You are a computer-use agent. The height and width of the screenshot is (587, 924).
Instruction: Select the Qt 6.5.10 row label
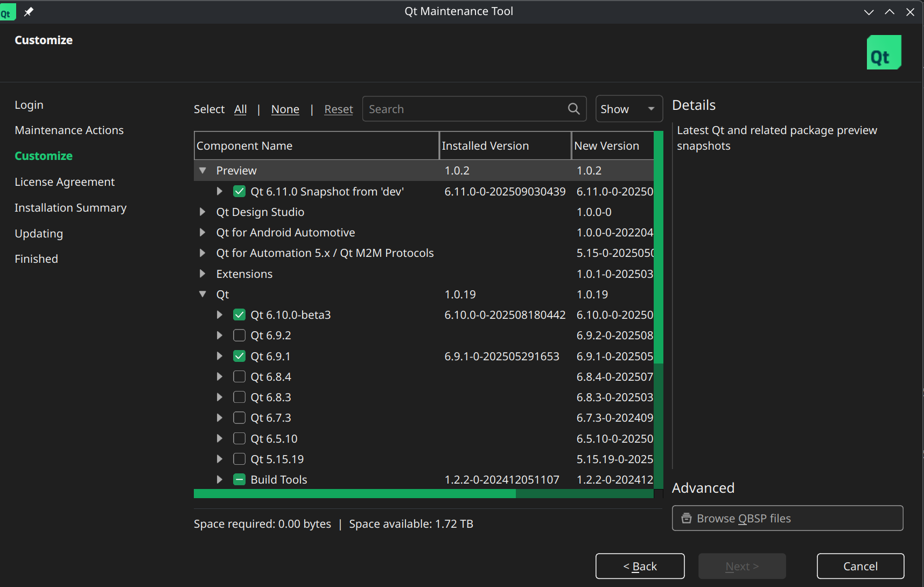274,438
